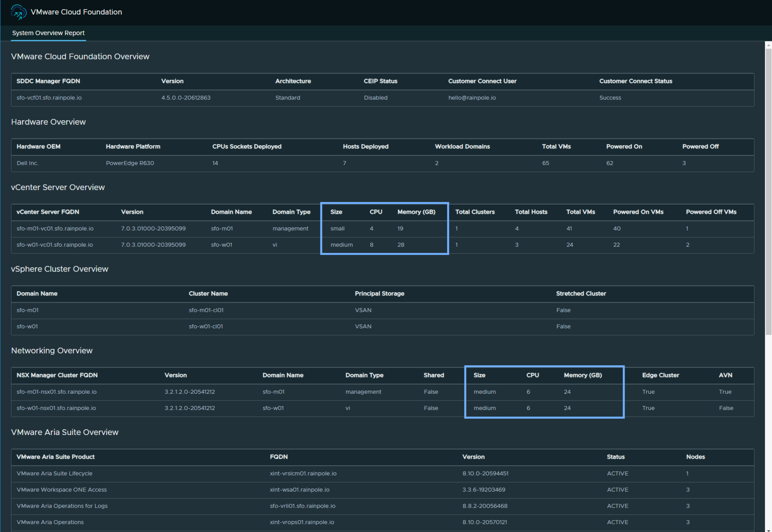
Task: Click the VMware Cloud Foundation cloud logo
Action: click(x=19, y=12)
